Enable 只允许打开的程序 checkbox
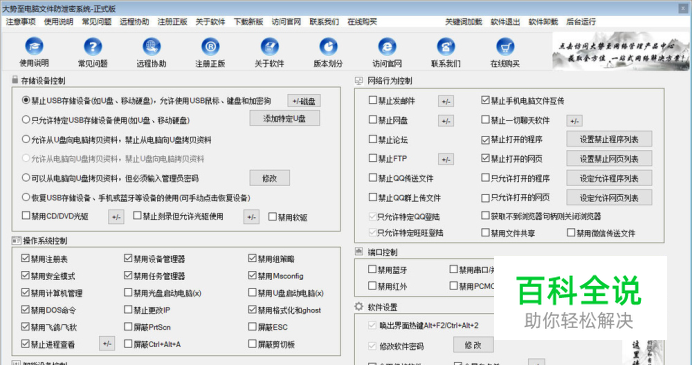This screenshot has width=692, height=365. point(485,177)
